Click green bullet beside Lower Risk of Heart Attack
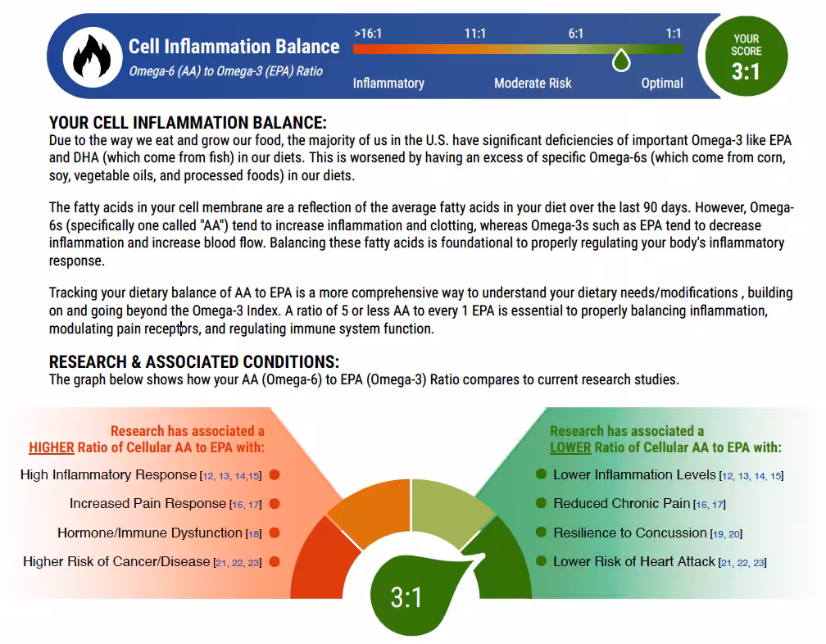 pos(541,561)
